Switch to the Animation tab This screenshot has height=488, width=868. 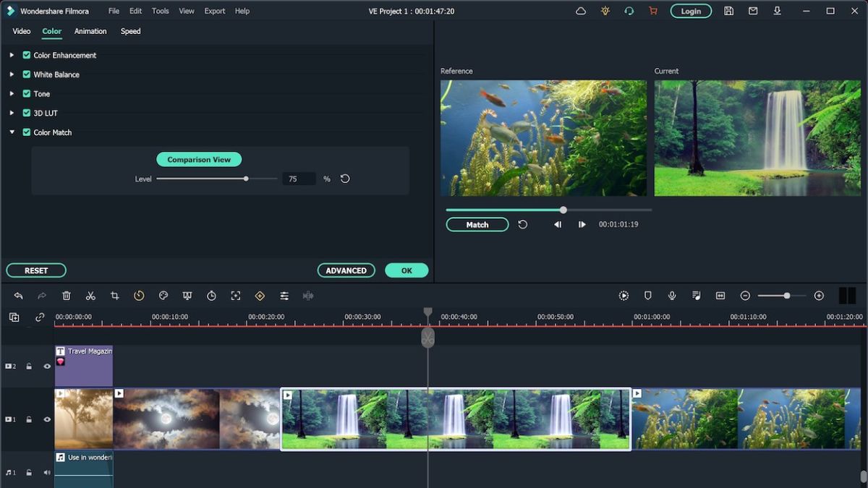pyautogui.click(x=90, y=31)
